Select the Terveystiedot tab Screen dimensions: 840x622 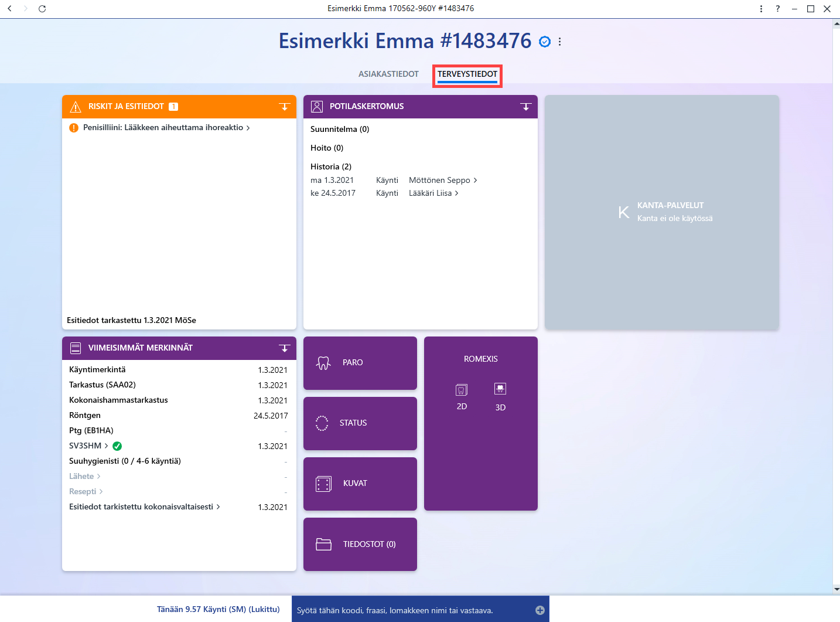(x=467, y=74)
